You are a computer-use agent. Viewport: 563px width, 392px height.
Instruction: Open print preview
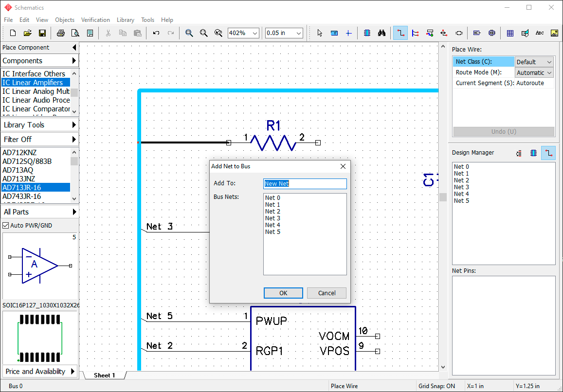coord(75,33)
